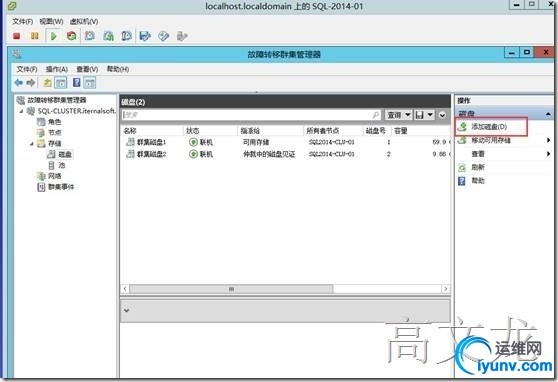The height and width of the screenshot is (382, 558).
Task: Click the yellow Suspend VM button
Action: 35,36
